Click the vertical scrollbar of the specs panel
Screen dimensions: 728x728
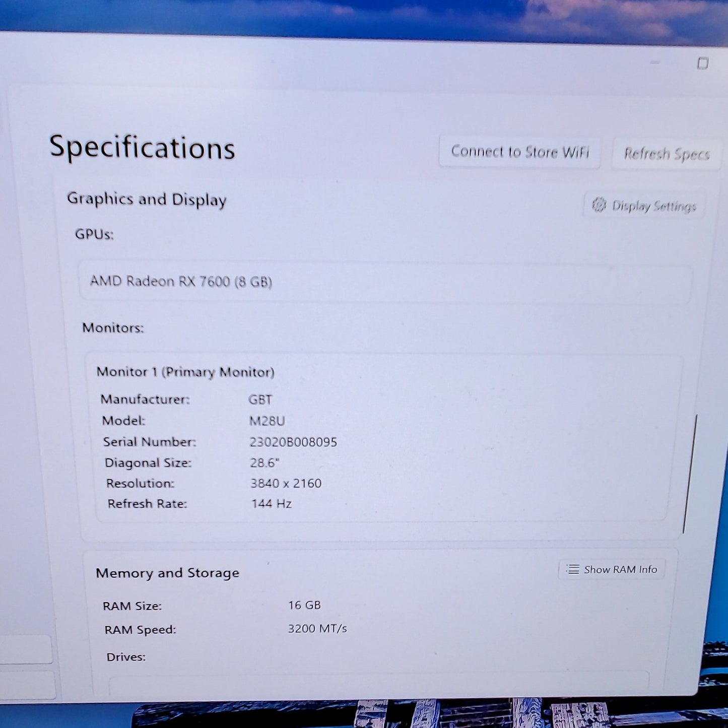pyautogui.click(x=690, y=474)
